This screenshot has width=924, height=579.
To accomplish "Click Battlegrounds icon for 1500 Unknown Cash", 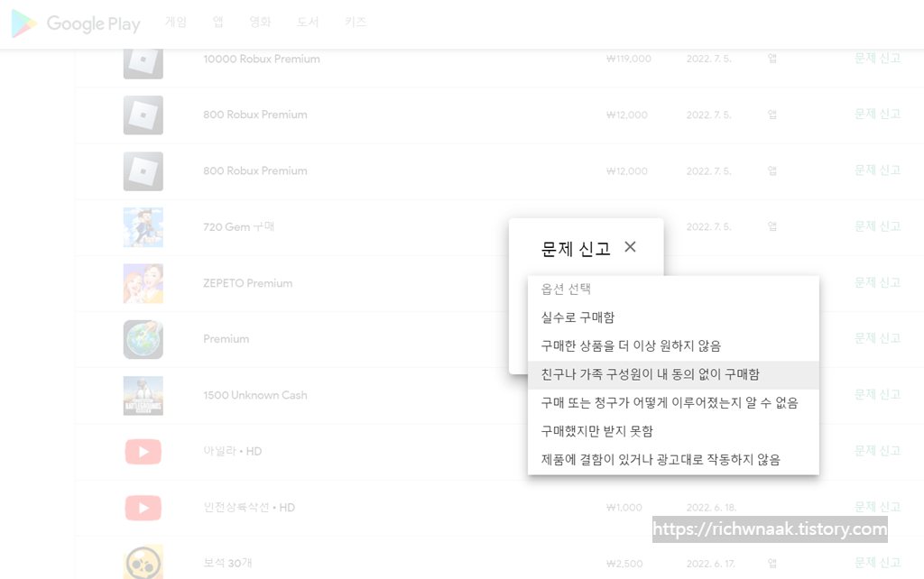I will (x=143, y=396).
